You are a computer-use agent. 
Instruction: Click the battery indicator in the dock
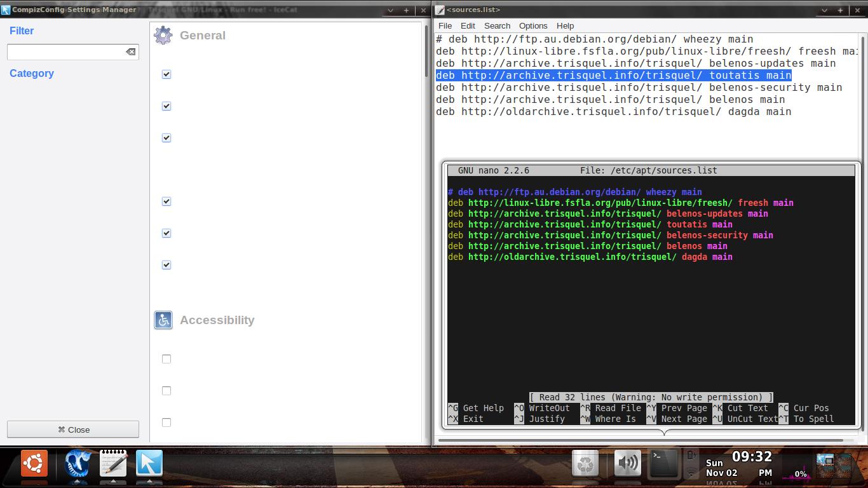pos(691,456)
